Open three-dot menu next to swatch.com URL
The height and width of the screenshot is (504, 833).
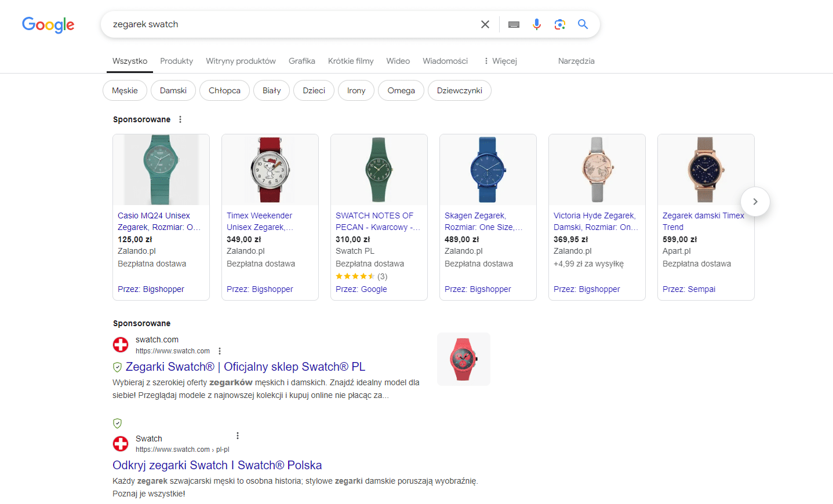220,351
